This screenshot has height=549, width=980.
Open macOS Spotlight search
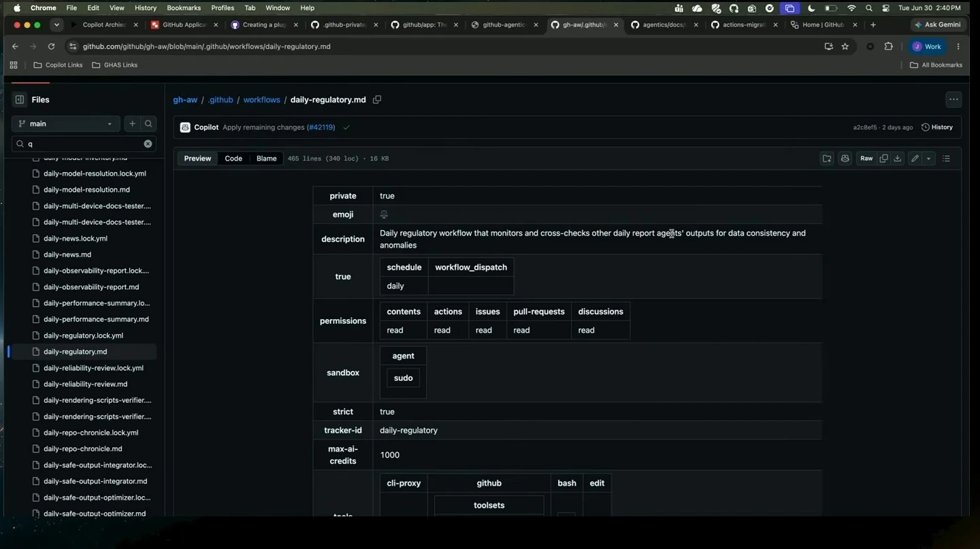pyautogui.click(x=869, y=8)
